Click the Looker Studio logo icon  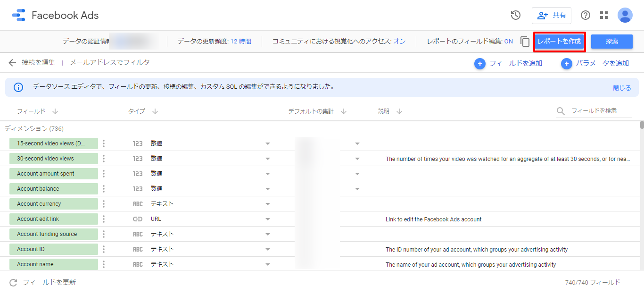(19, 15)
